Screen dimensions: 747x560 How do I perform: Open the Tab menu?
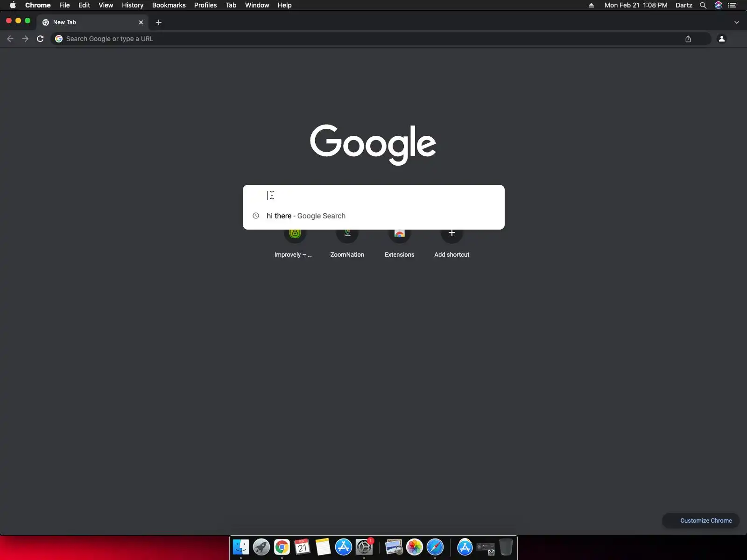point(231,5)
